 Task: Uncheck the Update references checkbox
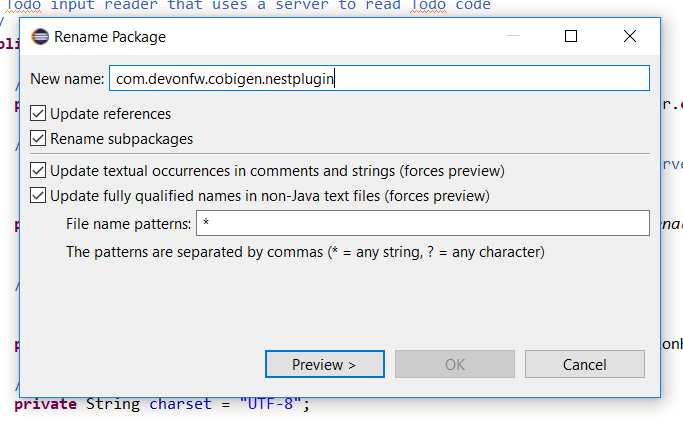(x=39, y=114)
